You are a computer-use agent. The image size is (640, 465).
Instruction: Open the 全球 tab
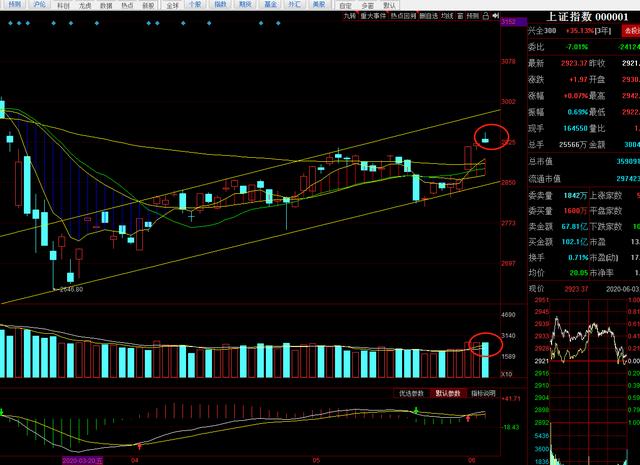[173, 5]
